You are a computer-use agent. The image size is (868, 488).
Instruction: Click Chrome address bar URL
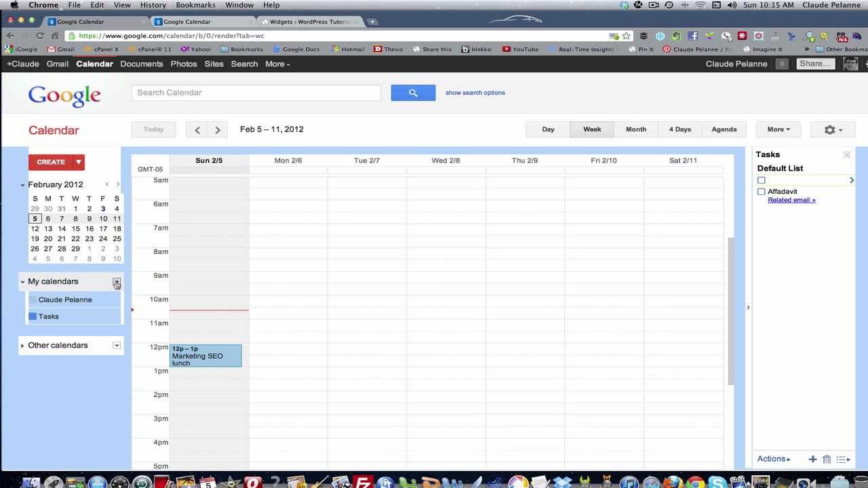(x=171, y=36)
